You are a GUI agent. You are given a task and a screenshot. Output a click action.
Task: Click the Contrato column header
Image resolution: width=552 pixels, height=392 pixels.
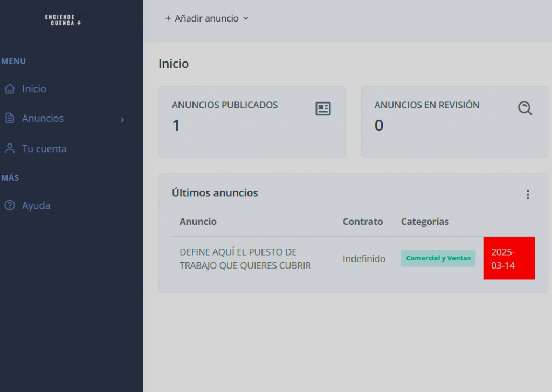click(x=363, y=222)
